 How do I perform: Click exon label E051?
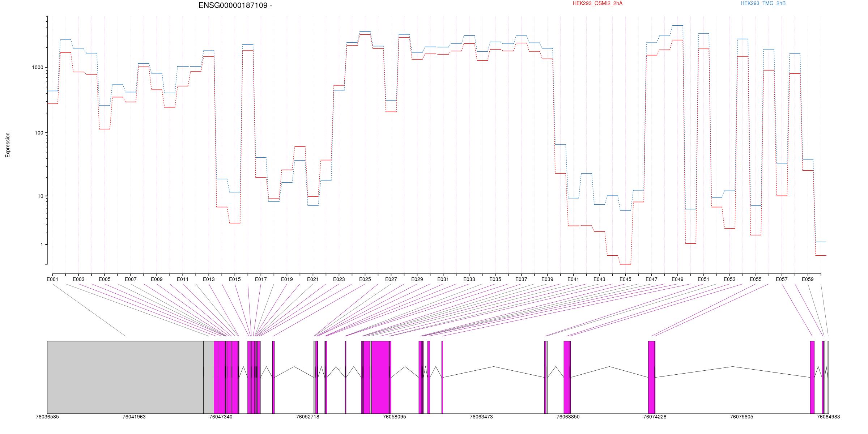tap(703, 279)
